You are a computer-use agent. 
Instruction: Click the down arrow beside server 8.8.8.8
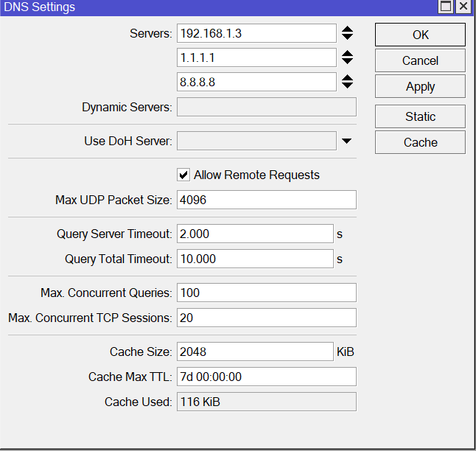point(347,85)
